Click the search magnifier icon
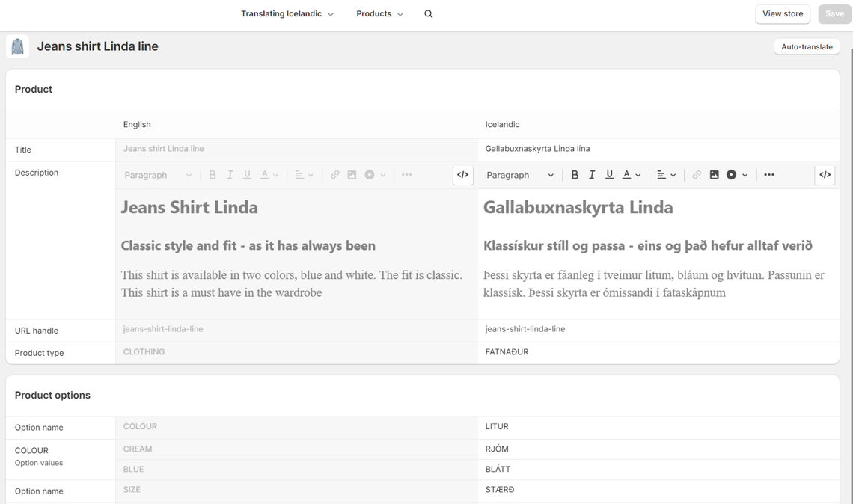 click(x=429, y=14)
